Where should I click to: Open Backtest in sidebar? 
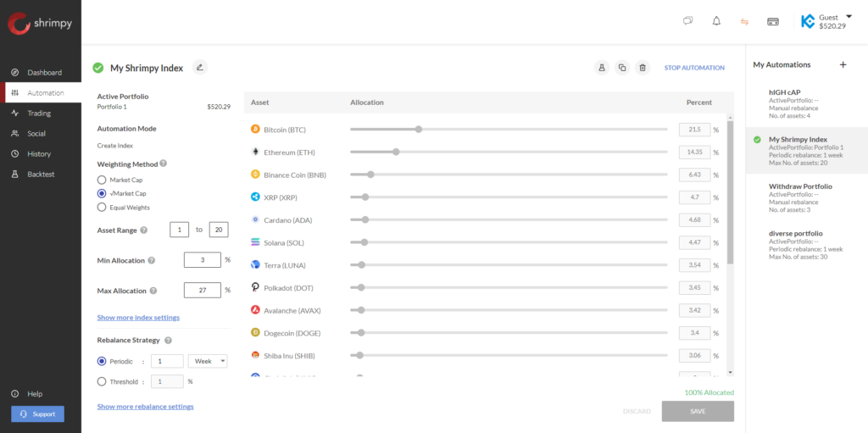[x=41, y=174]
